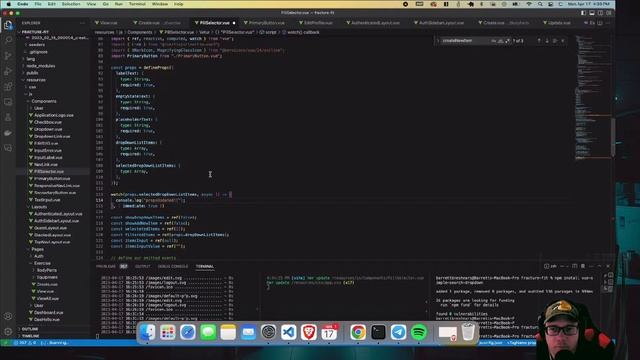Open Finder from the Dock
The height and width of the screenshot is (360, 640).
tap(147, 332)
